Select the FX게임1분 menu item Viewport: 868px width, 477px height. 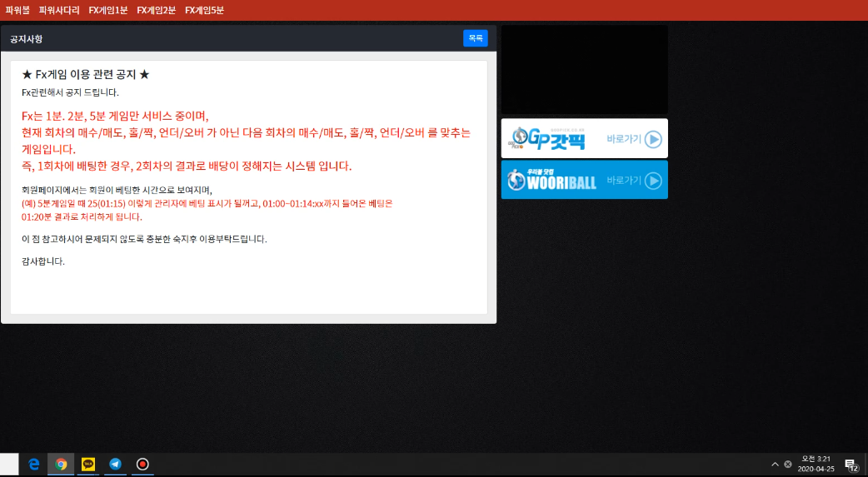pos(108,10)
